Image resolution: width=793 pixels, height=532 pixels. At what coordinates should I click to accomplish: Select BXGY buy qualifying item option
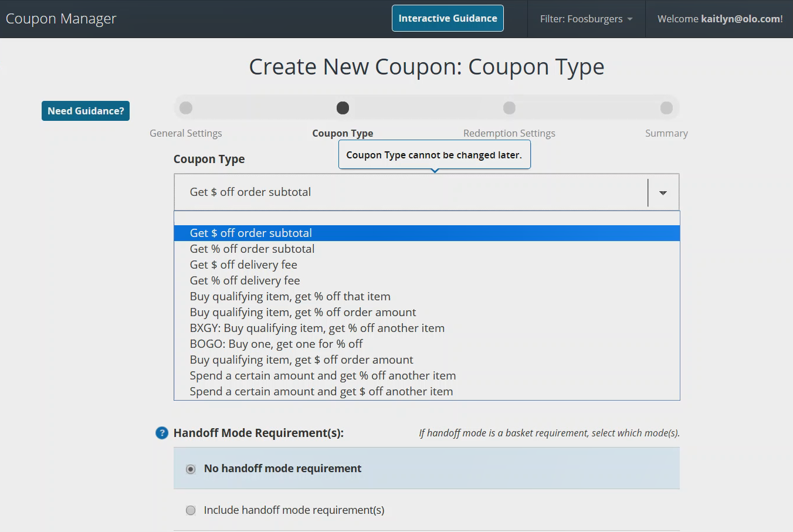(317, 328)
